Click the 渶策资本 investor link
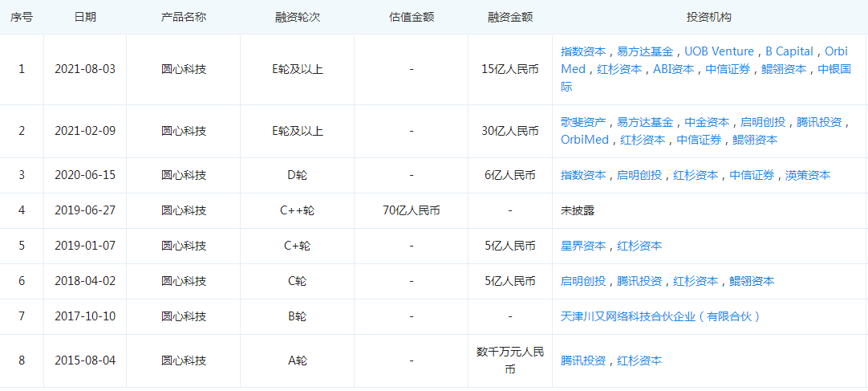The image size is (868, 391). tap(808, 176)
